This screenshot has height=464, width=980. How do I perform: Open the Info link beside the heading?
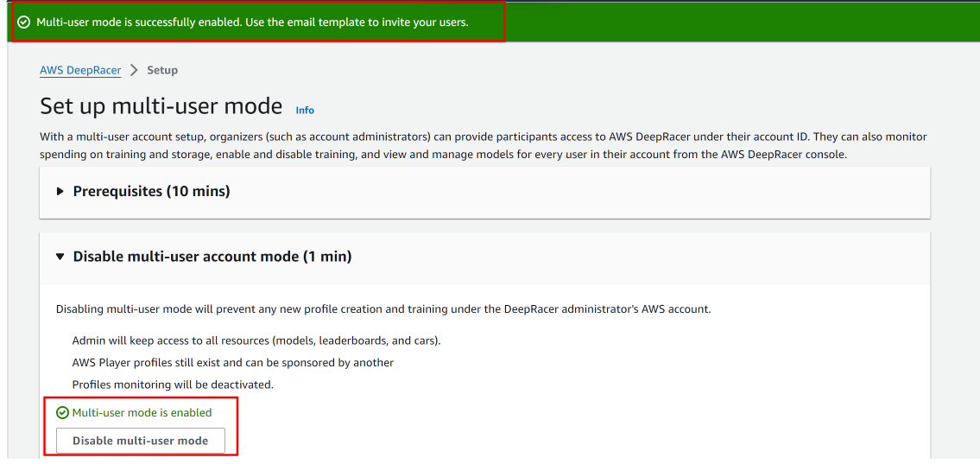305,111
